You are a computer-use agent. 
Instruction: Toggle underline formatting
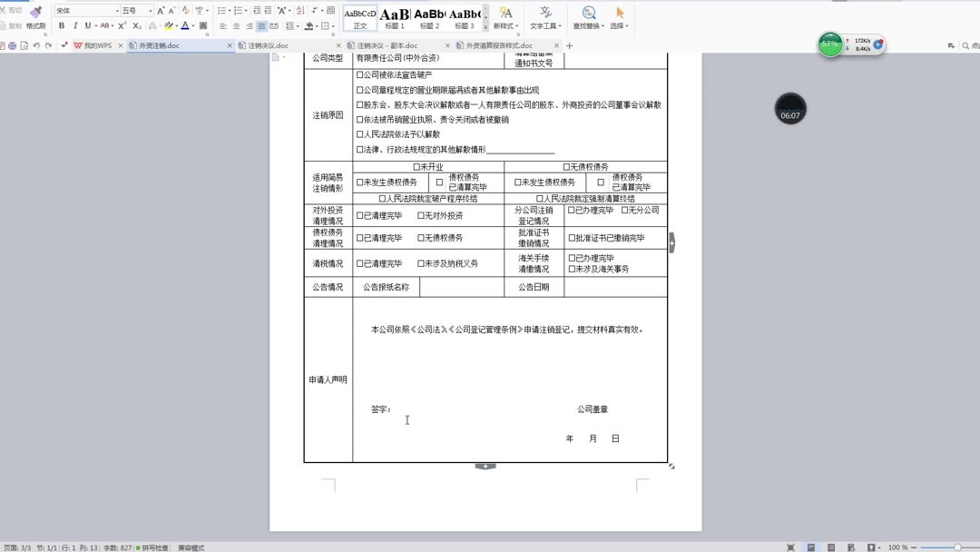(x=87, y=25)
